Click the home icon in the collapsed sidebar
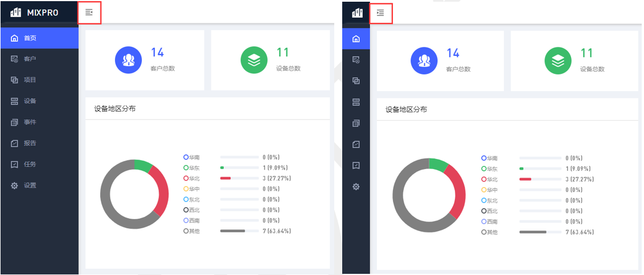This screenshot has width=644, height=275. click(x=356, y=39)
